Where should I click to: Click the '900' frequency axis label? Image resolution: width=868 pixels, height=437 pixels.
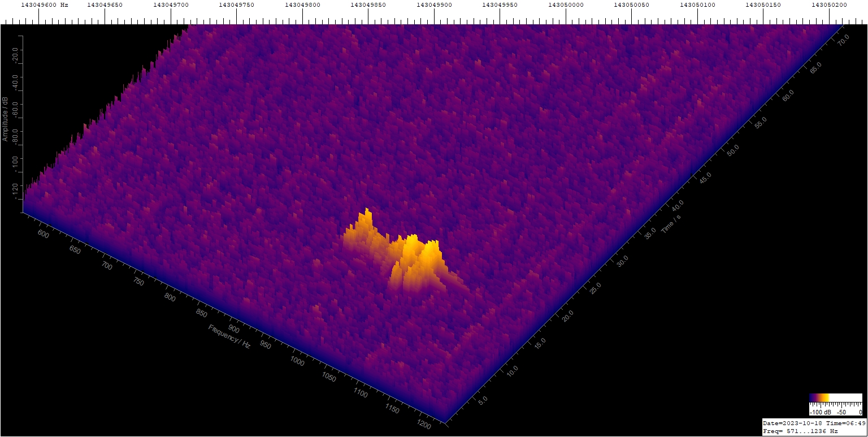[233, 329]
